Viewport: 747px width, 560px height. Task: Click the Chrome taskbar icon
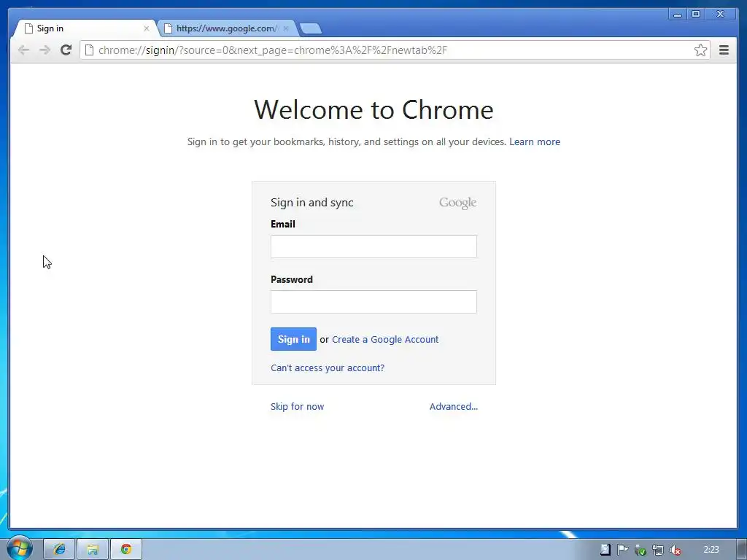(x=125, y=549)
